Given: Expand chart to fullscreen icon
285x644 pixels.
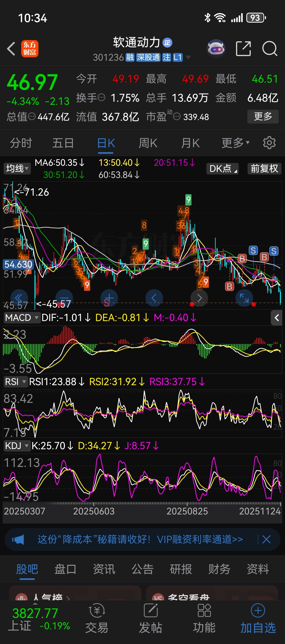Looking at the screenshot, I should click(x=244, y=298).
